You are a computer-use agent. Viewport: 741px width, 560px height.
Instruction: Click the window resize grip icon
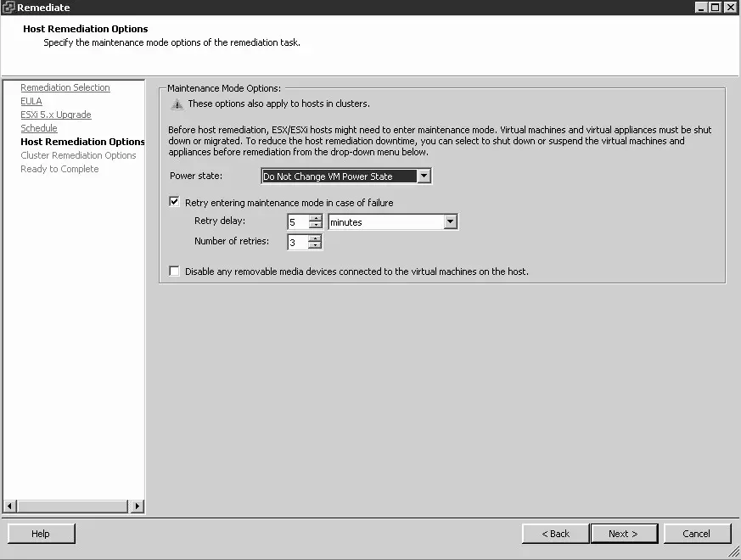[x=734, y=552]
